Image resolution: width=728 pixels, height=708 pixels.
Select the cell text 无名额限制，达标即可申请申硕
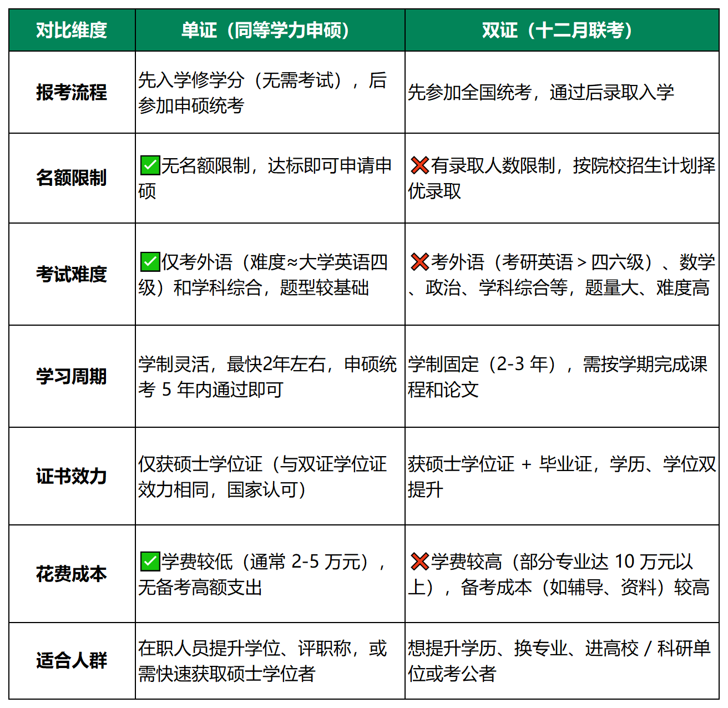pos(265,178)
